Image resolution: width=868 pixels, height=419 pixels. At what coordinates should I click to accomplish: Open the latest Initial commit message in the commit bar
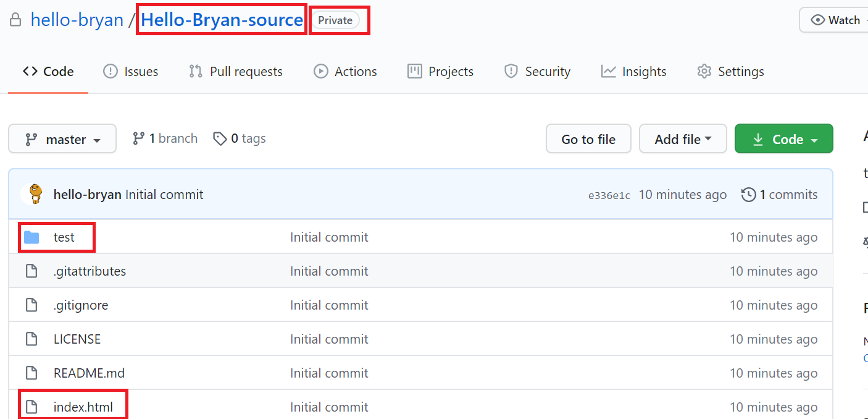coord(164,195)
